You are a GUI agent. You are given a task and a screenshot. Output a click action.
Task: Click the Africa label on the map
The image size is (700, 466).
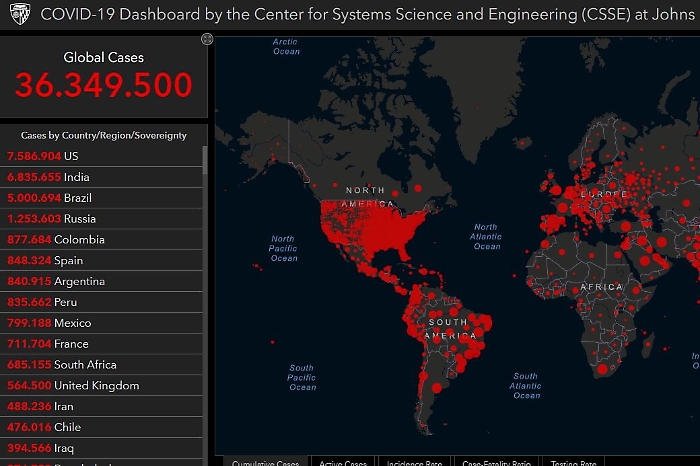click(x=602, y=287)
